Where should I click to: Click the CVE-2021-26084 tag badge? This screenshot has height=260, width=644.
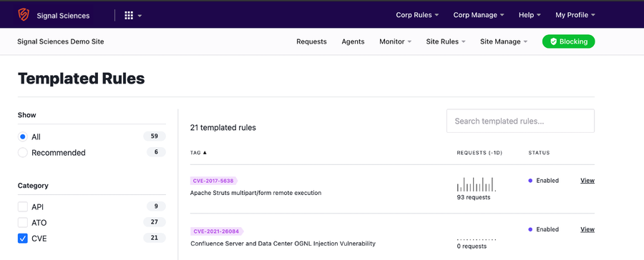point(217,231)
